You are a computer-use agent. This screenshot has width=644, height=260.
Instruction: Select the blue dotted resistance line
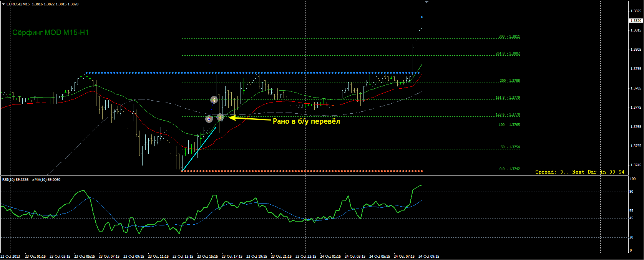point(253,73)
